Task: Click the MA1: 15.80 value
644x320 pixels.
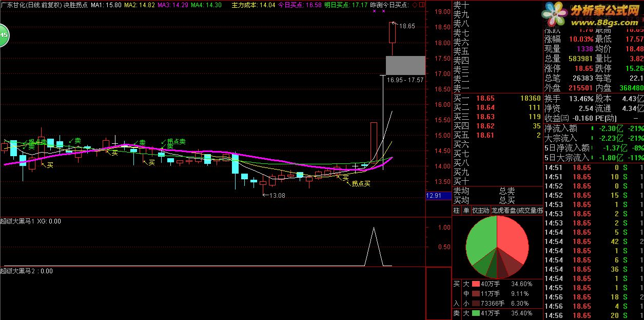Action: 107,5
